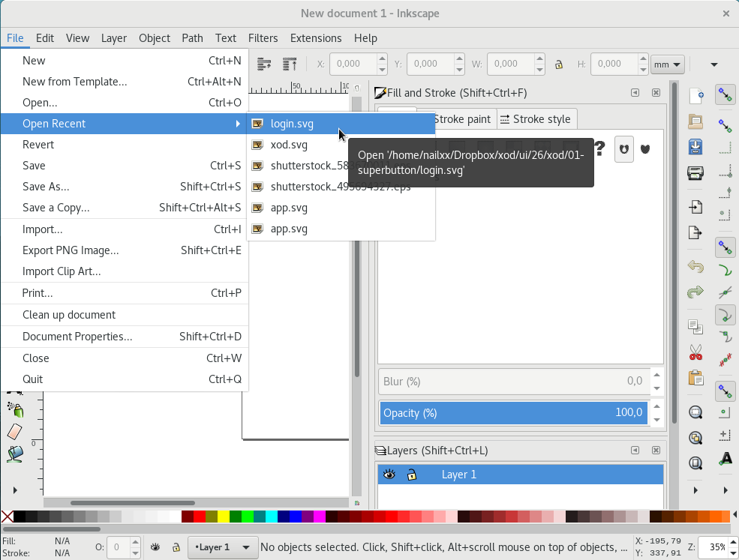
Task: Close the Fill and Stroke panel
Action: (x=656, y=93)
